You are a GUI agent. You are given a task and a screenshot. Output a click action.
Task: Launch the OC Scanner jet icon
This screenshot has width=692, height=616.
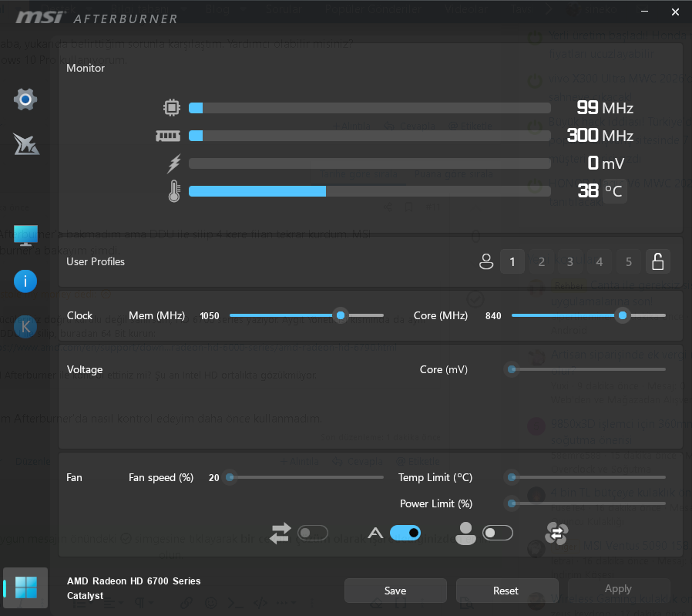click(25, 144)
